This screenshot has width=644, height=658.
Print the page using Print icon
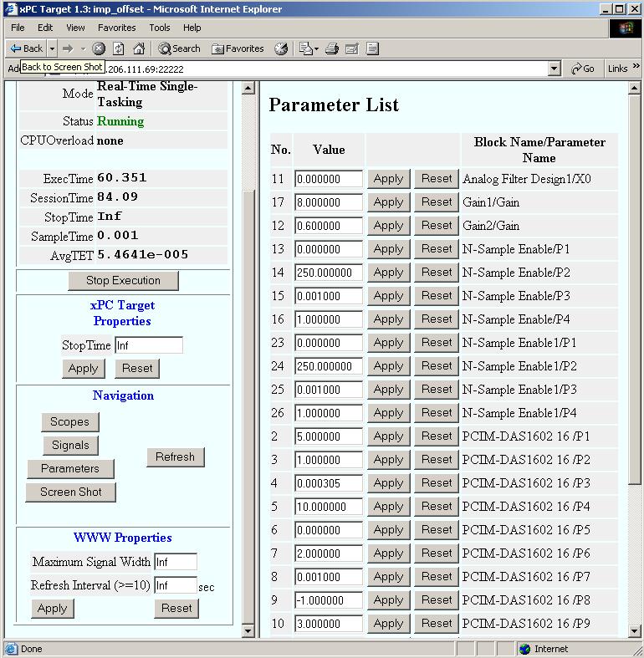(x=332, y=48)
